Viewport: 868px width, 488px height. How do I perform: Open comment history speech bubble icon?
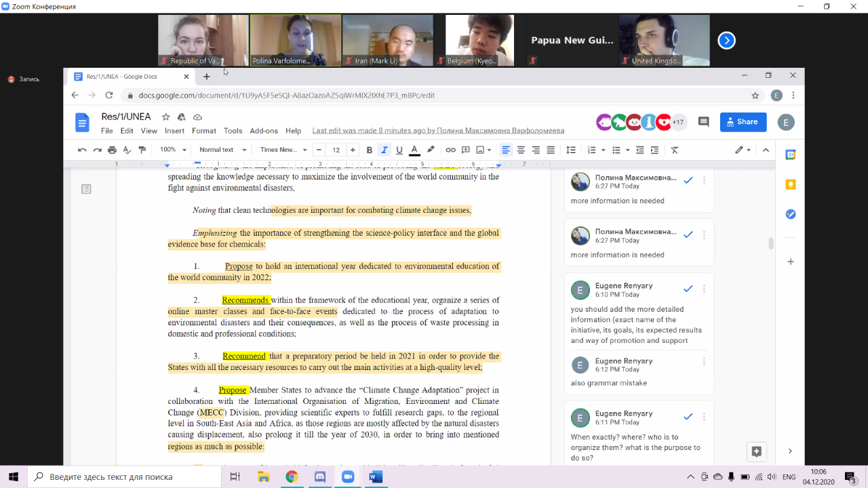703,122
